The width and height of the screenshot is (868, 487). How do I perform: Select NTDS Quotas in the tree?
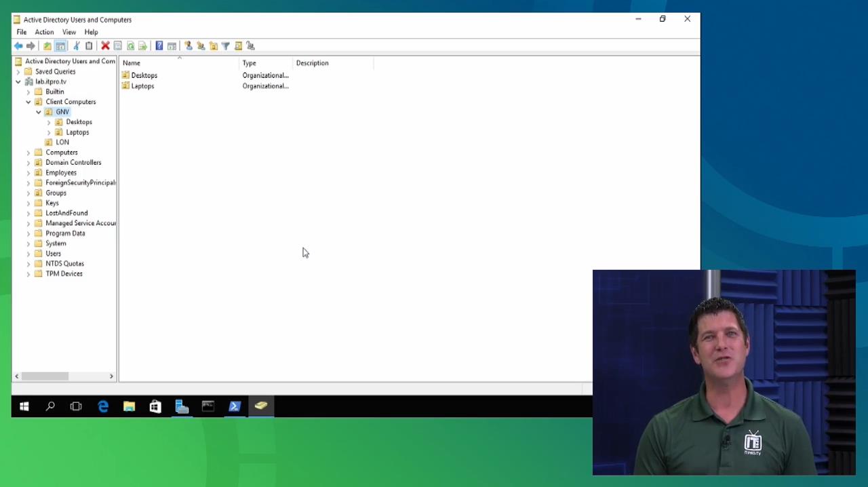[x=64, y=264]
